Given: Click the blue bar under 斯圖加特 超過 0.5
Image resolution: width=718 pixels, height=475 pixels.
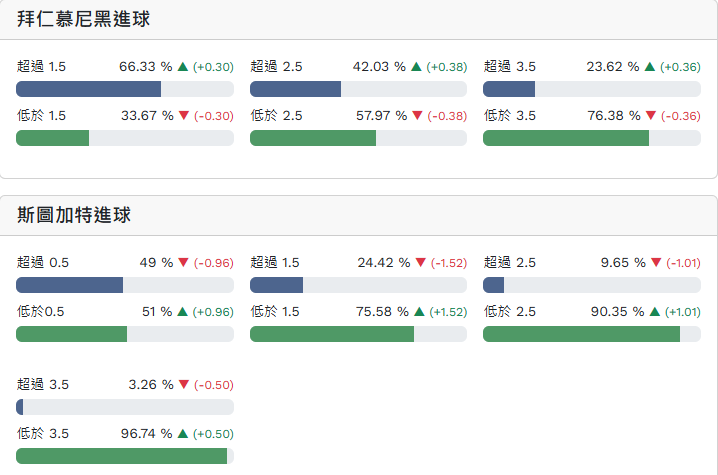Looking at the screenshot, I should click(x=69, y=285).
